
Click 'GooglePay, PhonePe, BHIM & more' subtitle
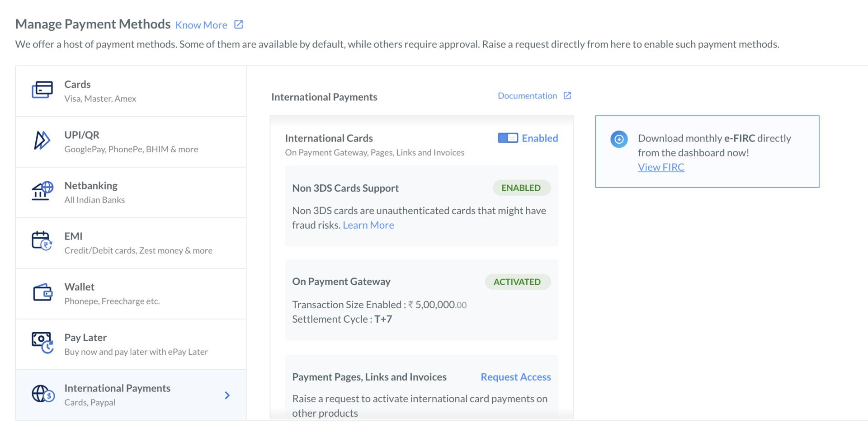pos(131,149)
